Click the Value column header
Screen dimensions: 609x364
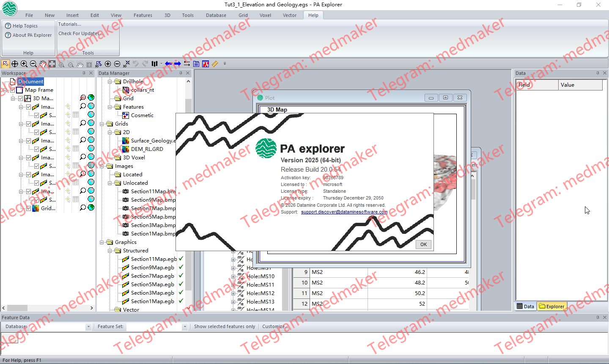[580, 85]
